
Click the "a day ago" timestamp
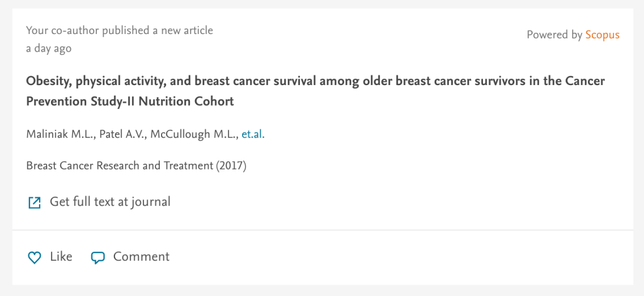click(48, 48)
